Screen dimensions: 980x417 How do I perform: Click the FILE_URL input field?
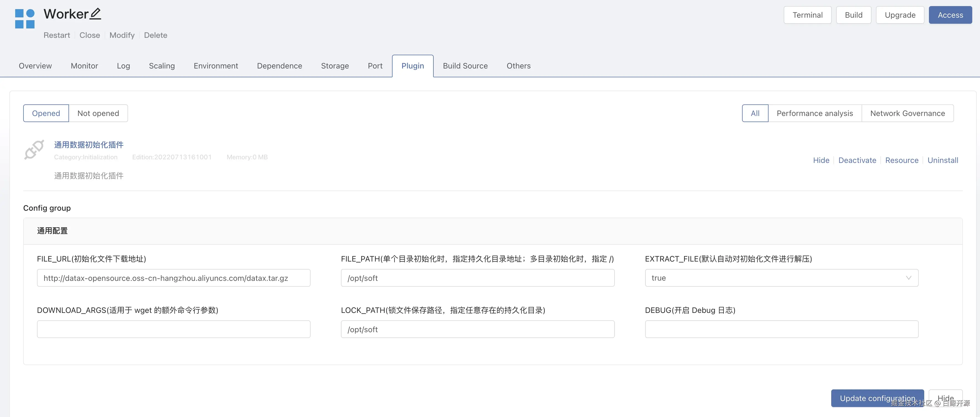click(x=173, y=278)
